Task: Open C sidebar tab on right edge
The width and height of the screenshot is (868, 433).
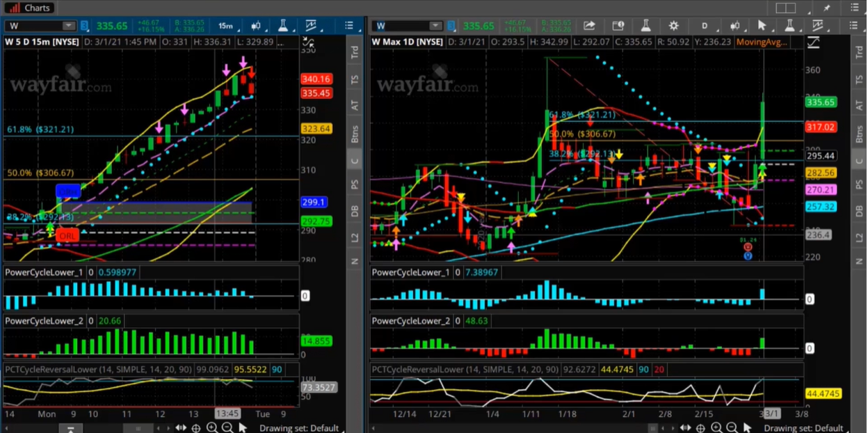Action: (860, 161)
